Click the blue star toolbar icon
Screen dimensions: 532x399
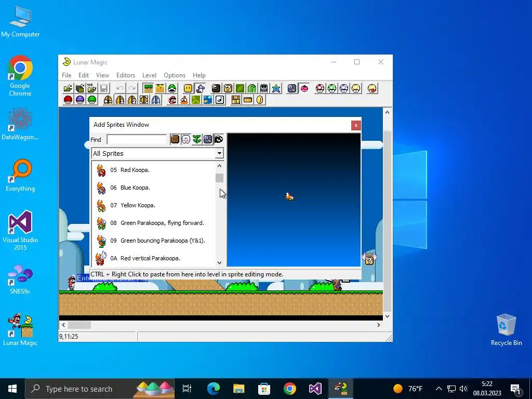[x=276, y=88]
